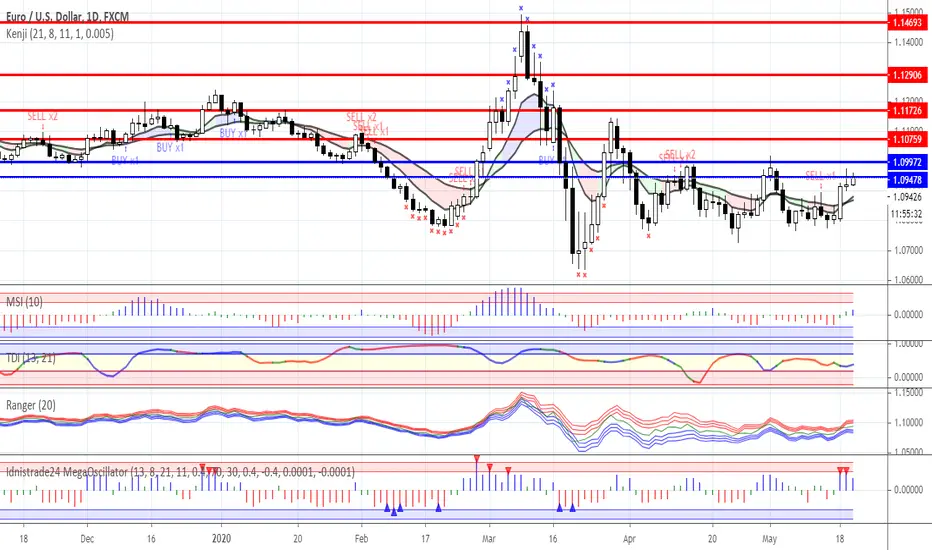Viewport: 932px width, 550px height.
Task: Click the BUY x1 signal label below mid-December candles
Action: pyautogui.click(x=171, y=147)
